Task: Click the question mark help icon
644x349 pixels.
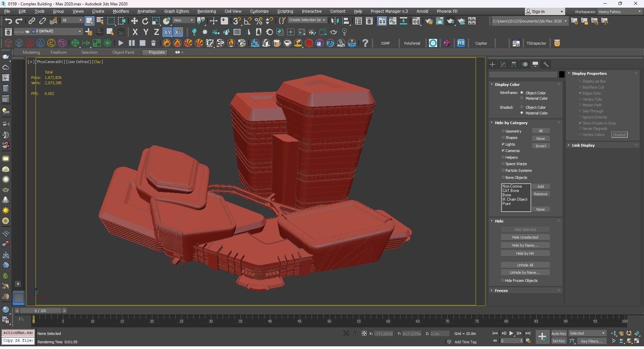Action: pos(365,43)
